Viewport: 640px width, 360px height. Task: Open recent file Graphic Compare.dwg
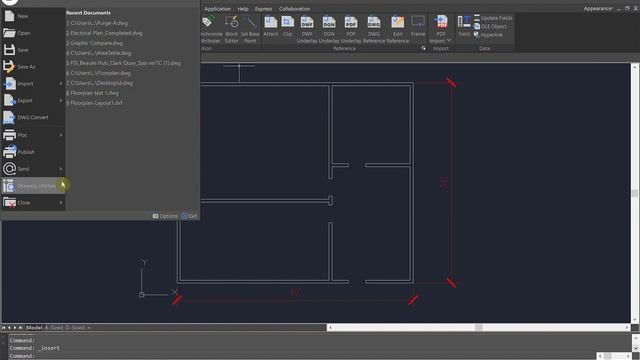[x=94, y=43]
